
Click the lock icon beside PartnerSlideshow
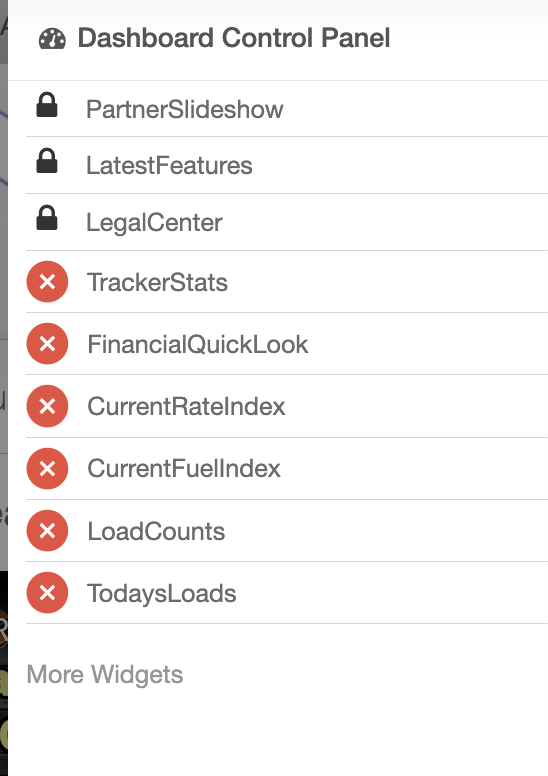(x=47, y=104)
